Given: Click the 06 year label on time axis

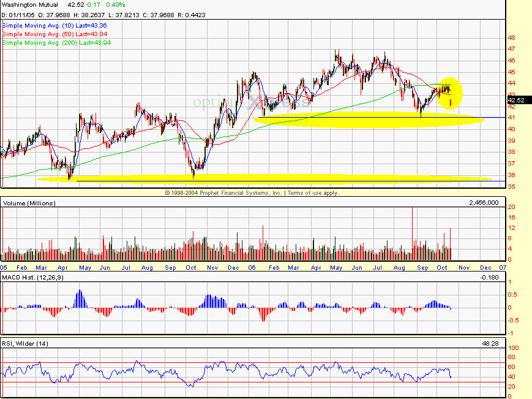Looking at the screenshot, I should [x=252, y=268].
